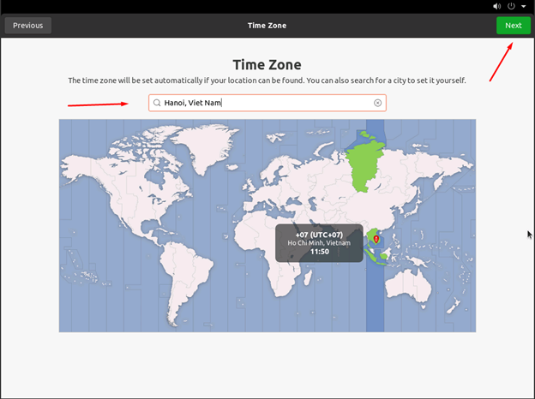Click the Next button

click(x=513, y=26)
